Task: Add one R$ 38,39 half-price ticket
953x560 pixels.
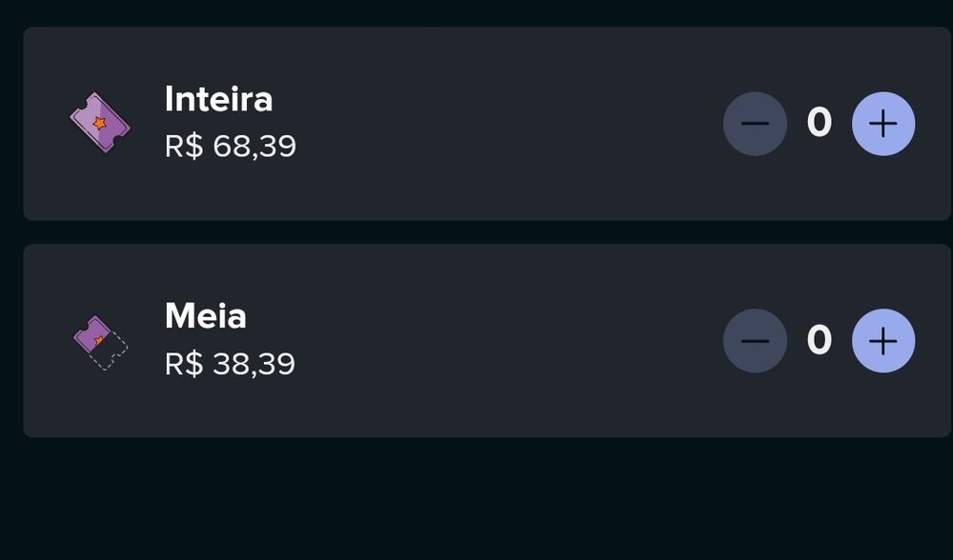Action: (882, 341)
